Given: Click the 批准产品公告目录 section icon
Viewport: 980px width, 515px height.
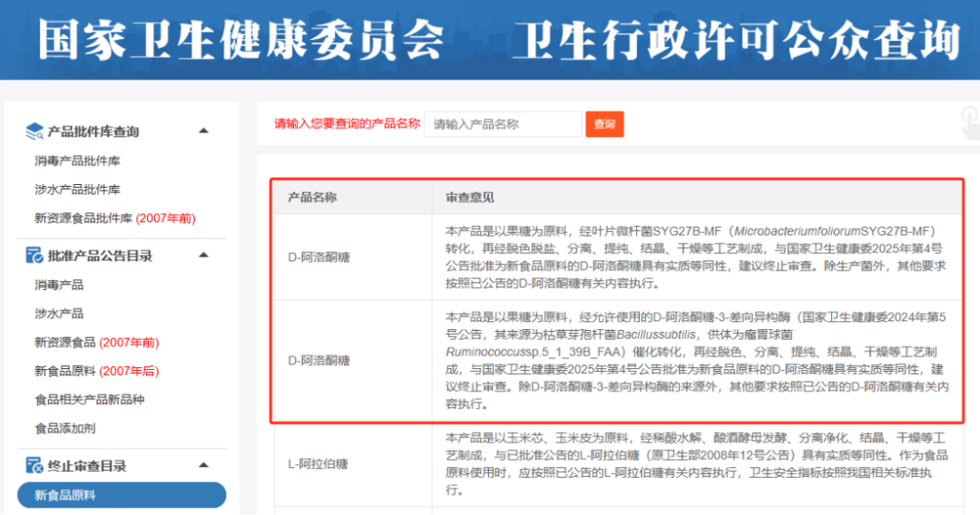Looking at the screenshot, I should click(x=34, y=256).
